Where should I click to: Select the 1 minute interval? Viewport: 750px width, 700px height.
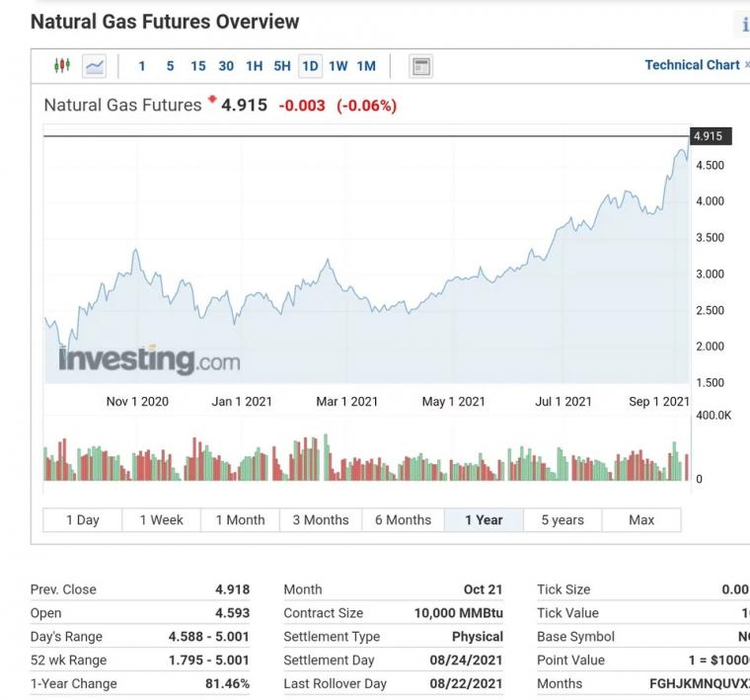pos(141,66)
